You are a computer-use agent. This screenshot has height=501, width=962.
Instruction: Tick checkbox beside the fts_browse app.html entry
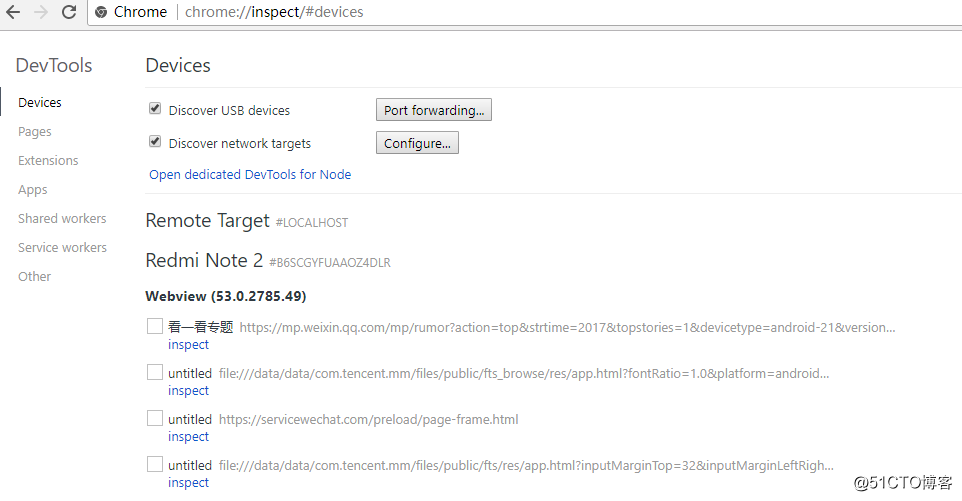155,372
